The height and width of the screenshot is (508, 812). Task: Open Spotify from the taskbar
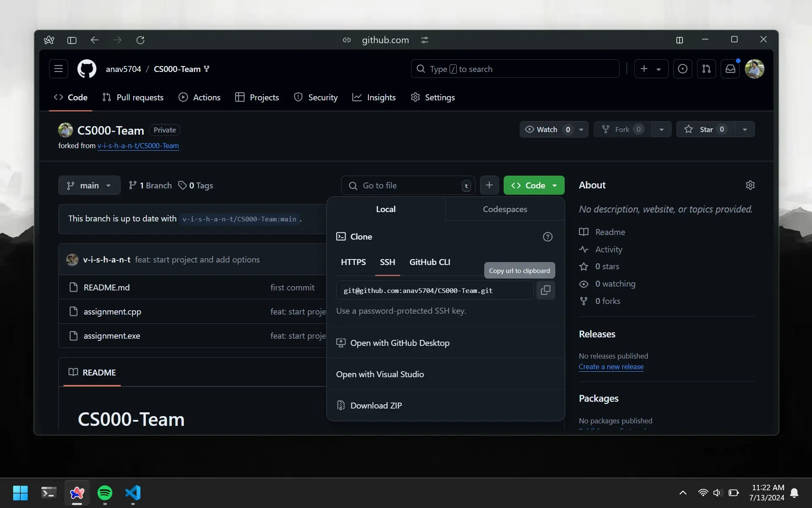coord(105,493)
